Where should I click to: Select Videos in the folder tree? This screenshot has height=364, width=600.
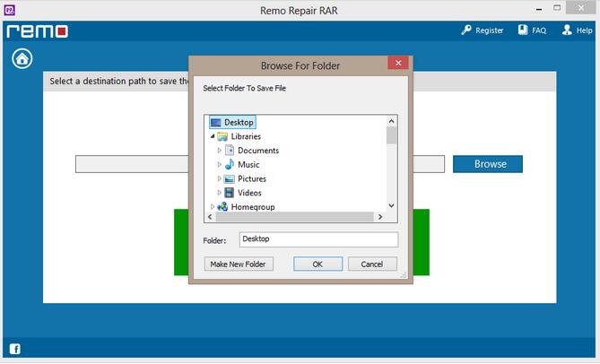249,193
